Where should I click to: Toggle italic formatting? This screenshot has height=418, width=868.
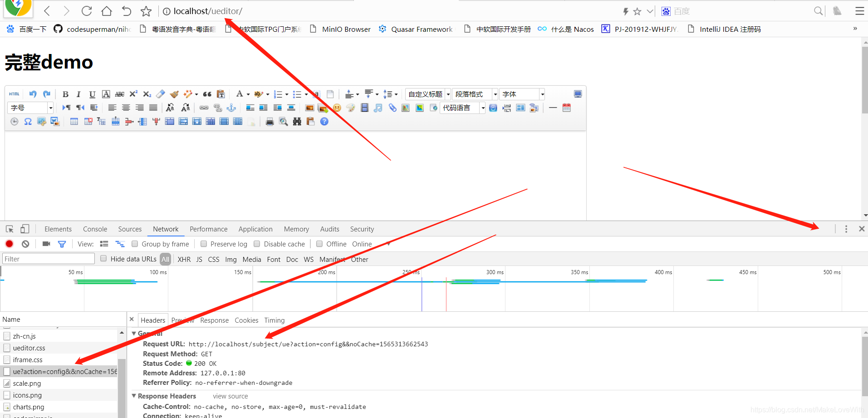pyautogui.click(x=78, y=94)
